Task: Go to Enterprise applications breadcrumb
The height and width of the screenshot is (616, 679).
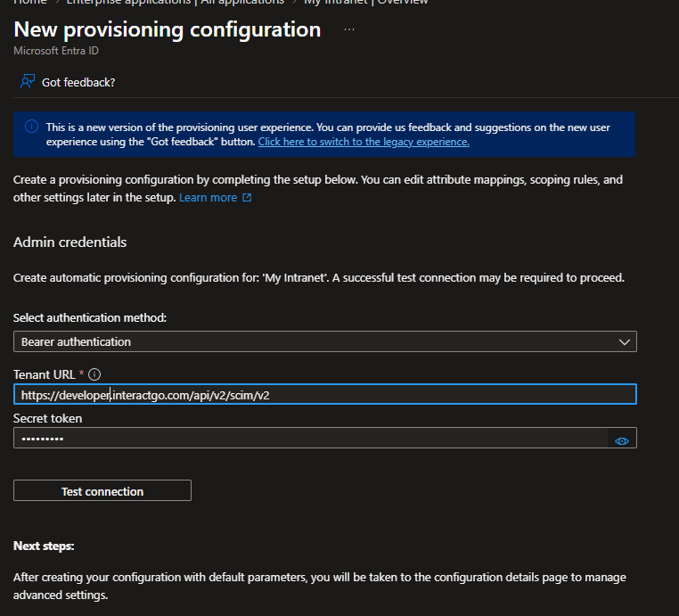Action: pos(176,2)
